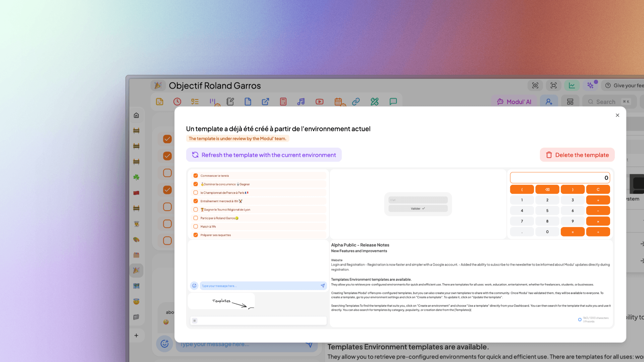Screen dimensions: 644x362
Task: Click the send arrow in preview chat
Action: click(323, 286)
